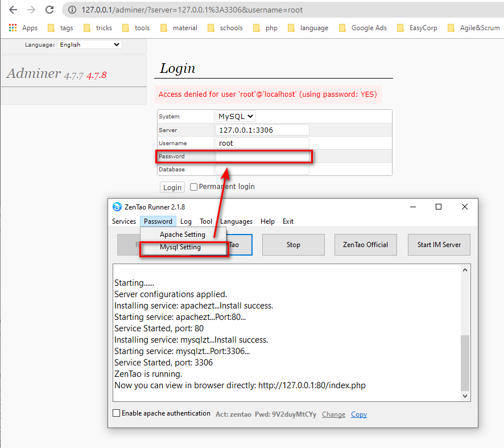Choose Apache Setting menu entry
This screenshot has width=504, height=448.
(182, 235)
